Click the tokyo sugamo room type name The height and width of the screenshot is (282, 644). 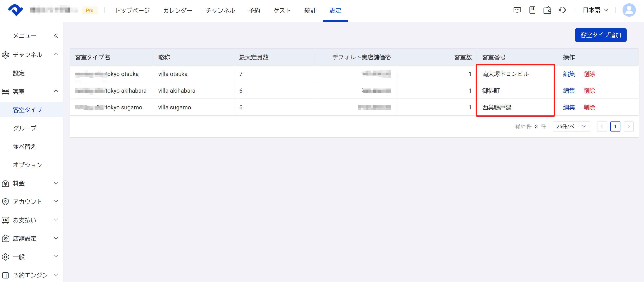[x=124, y=107]
